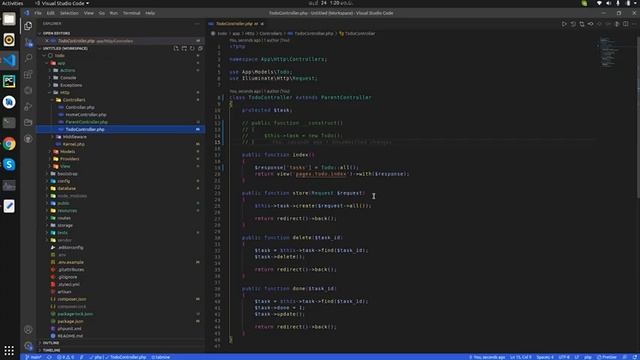Click the New File icon in workspace header
Viewport: 640px width, 360px height.
tap(176, 48)
